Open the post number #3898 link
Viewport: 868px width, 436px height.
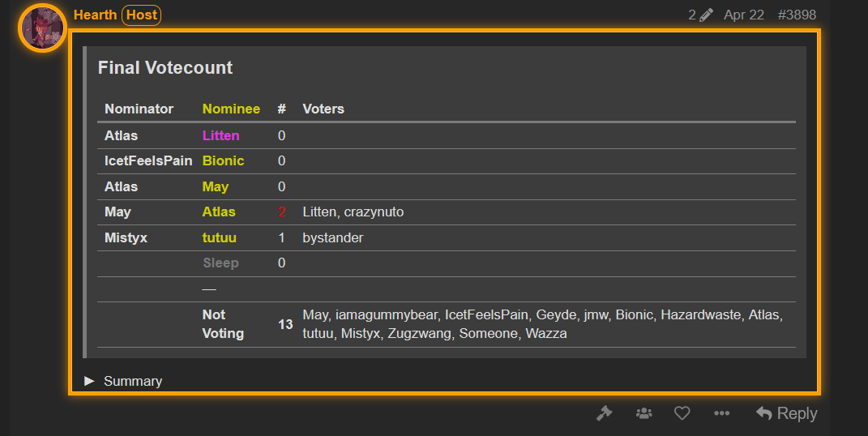point(797,15)
